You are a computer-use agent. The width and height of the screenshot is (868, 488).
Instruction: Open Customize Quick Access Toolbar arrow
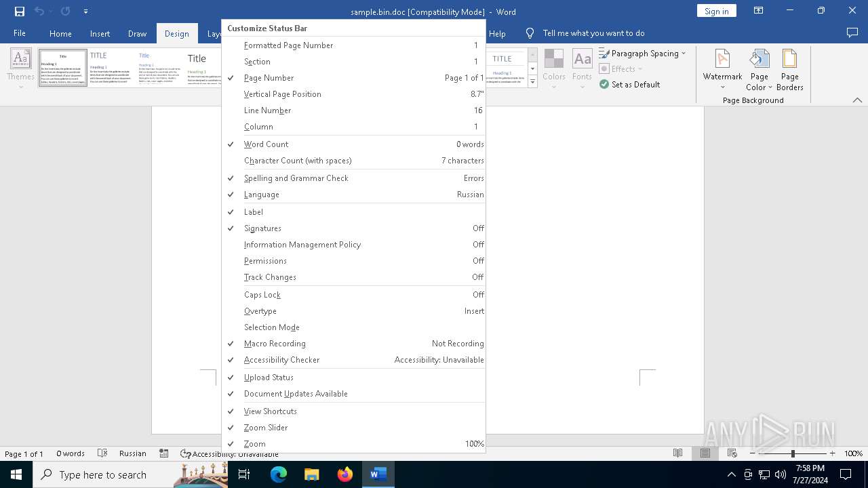point(85,12)
